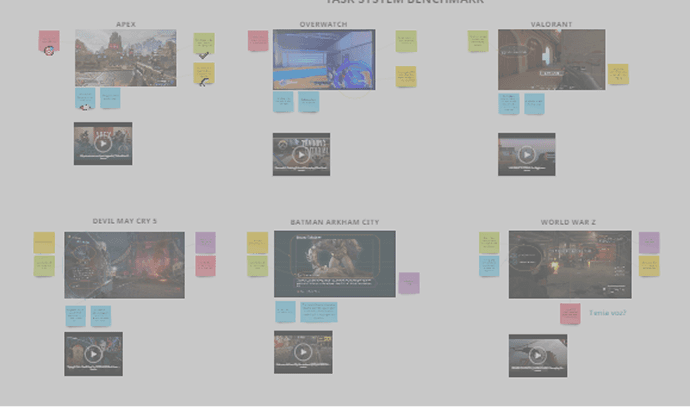Viewport: 690px width, 407px height.
Task: Select left blue sticky under Valorant screenshot
Action: click(x=509, y=104)
